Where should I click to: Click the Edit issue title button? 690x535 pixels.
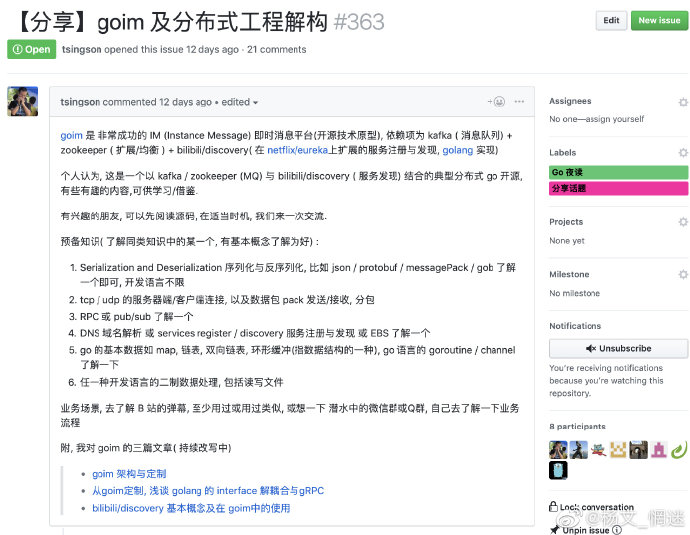point(611,21)
